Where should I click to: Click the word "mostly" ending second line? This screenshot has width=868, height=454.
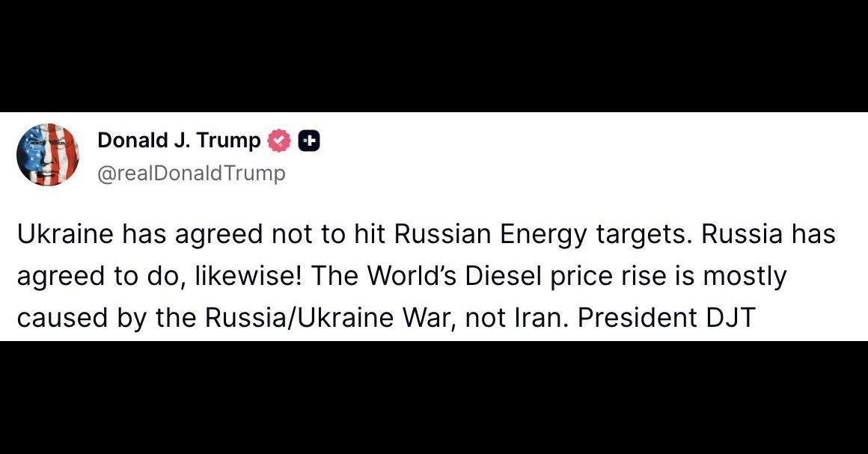pos(745,277)
